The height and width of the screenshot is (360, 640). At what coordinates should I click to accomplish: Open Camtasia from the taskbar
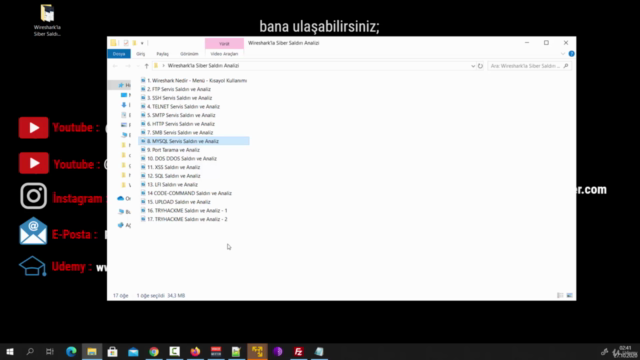[x=175, y=351]
